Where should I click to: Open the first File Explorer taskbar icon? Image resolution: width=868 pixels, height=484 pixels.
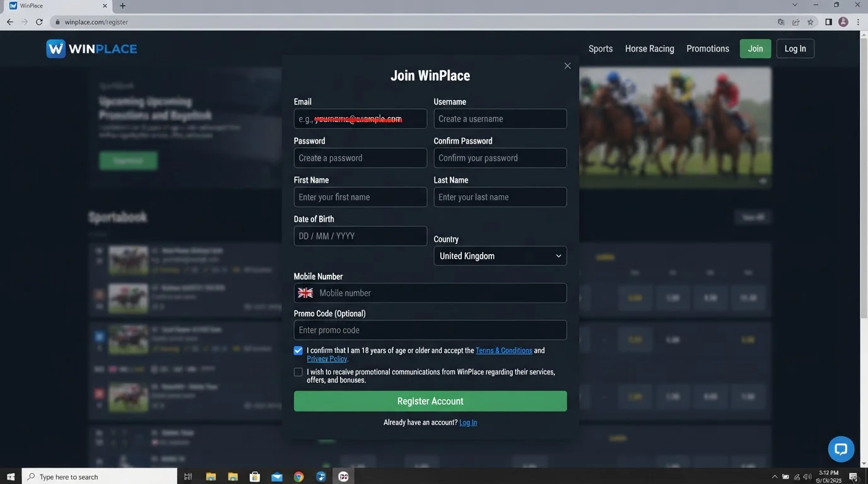[x=211, y=476]
